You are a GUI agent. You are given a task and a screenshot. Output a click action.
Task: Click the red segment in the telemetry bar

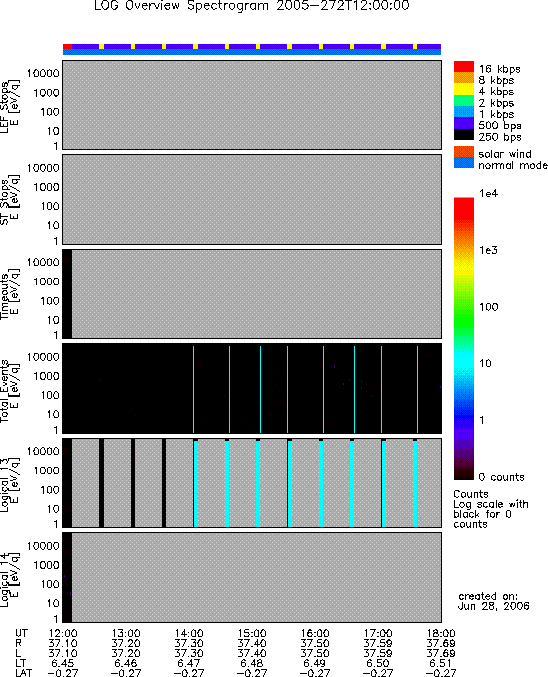67,46
